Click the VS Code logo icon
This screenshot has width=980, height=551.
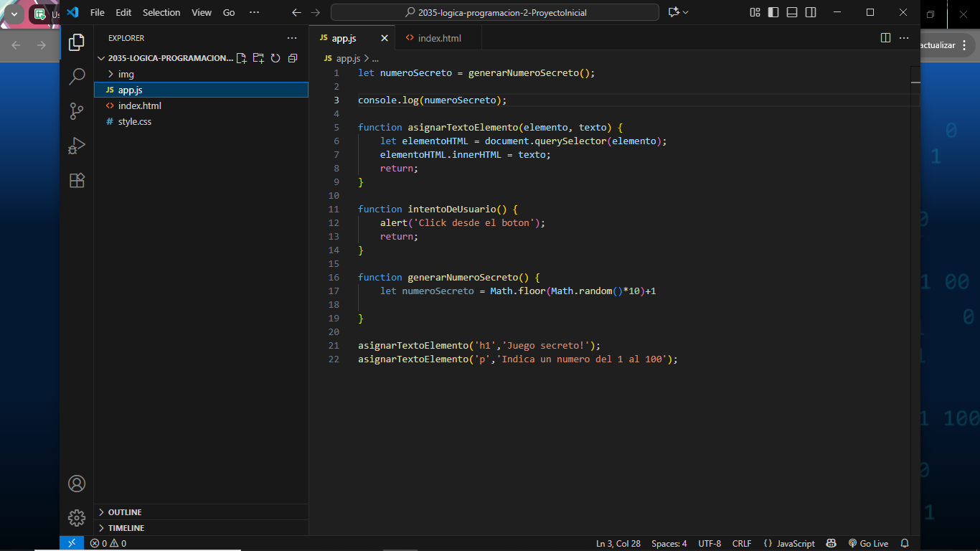[x=72, y=12]
